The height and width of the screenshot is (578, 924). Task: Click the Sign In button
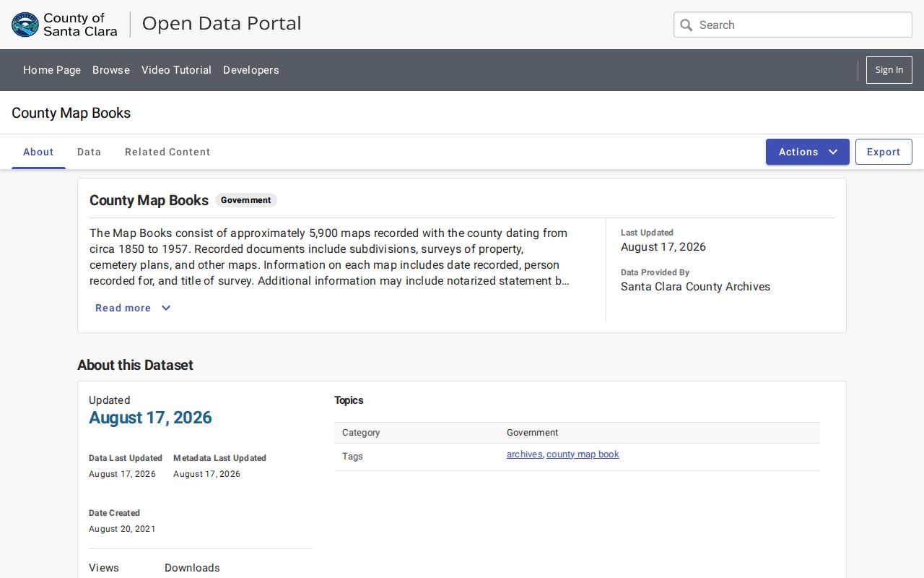[889, 70]
